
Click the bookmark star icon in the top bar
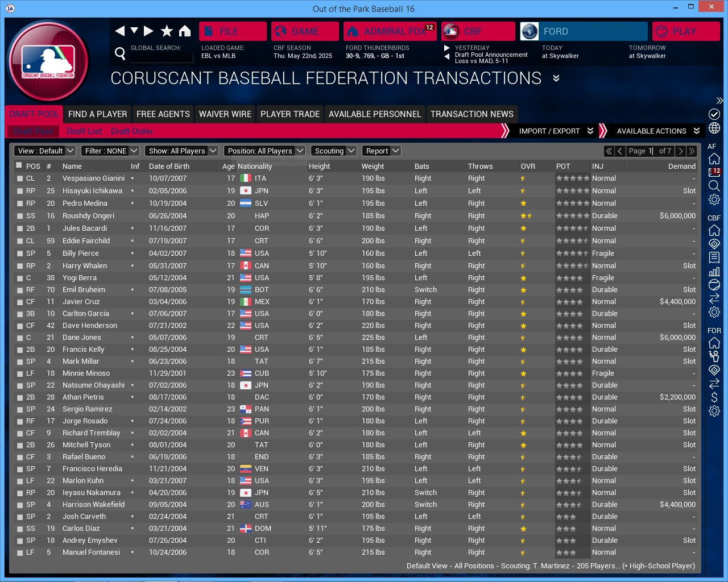tap(167, 31)
